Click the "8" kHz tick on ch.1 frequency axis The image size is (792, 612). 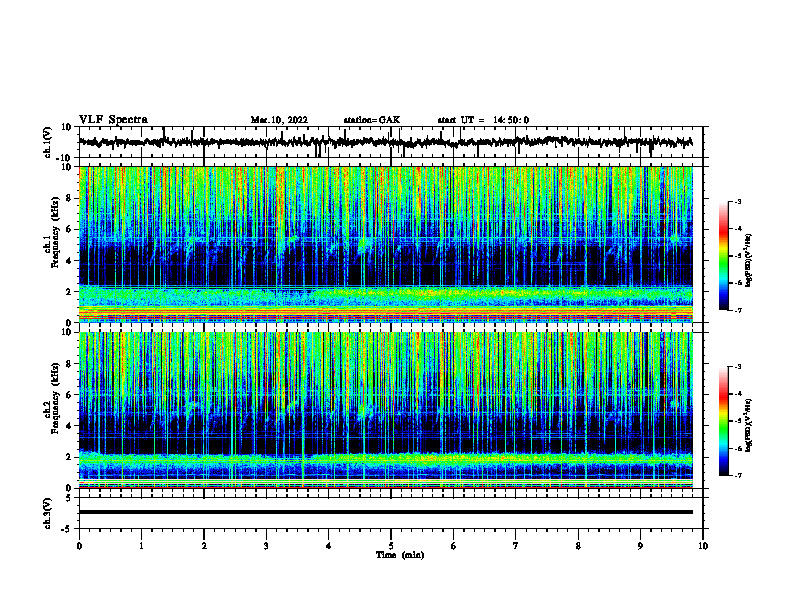click(69, 198)
